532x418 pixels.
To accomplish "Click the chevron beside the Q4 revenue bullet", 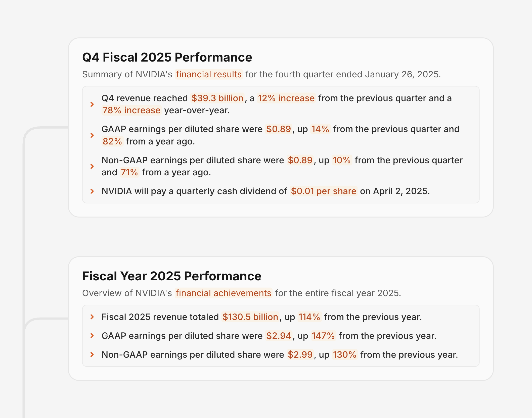I will 92,104.
